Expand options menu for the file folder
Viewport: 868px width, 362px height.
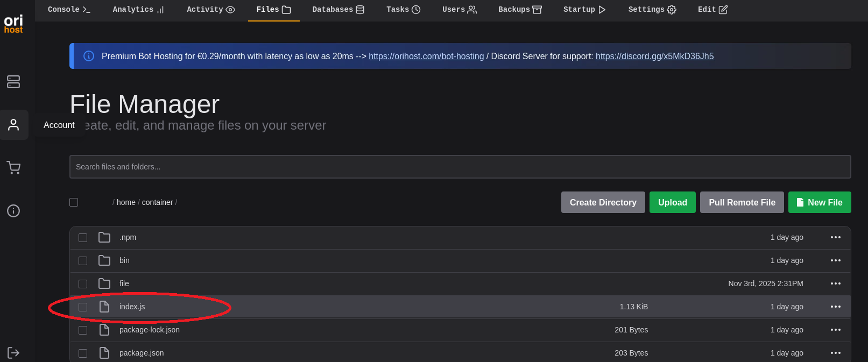click(835, 283)
